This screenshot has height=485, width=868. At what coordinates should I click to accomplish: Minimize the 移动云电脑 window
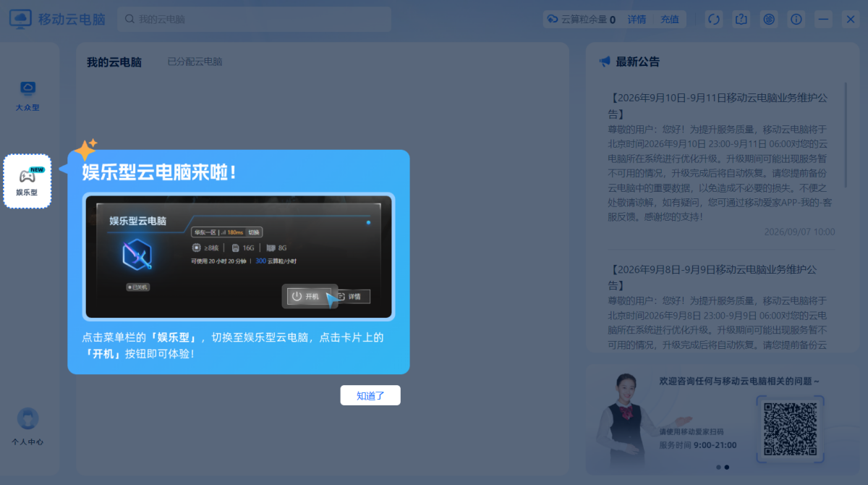pos(823,20)
